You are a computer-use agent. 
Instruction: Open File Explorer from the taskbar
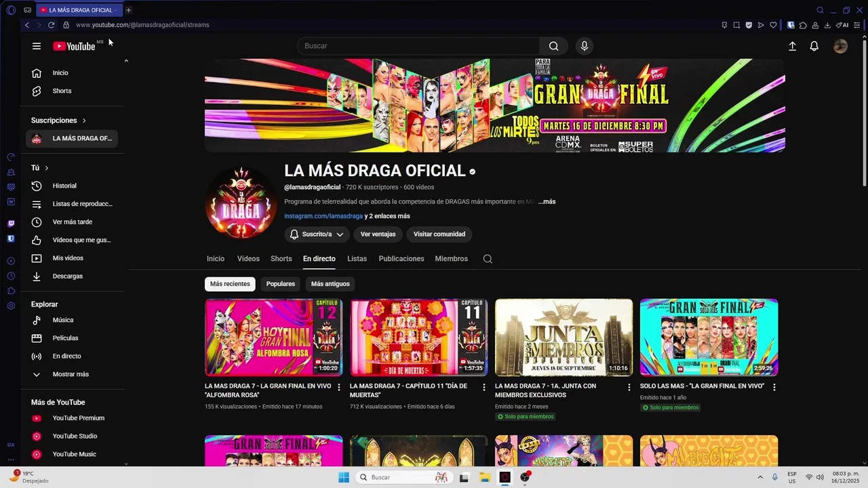485,477
